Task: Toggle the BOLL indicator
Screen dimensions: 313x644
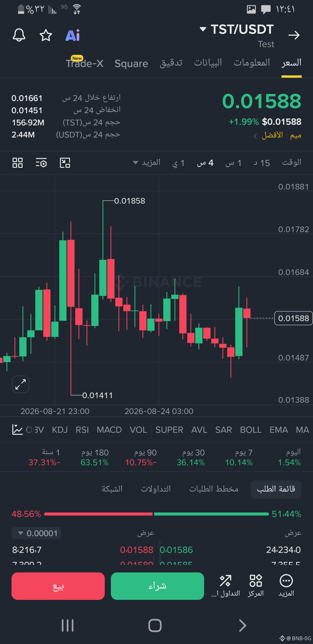Action: point(251,430)
